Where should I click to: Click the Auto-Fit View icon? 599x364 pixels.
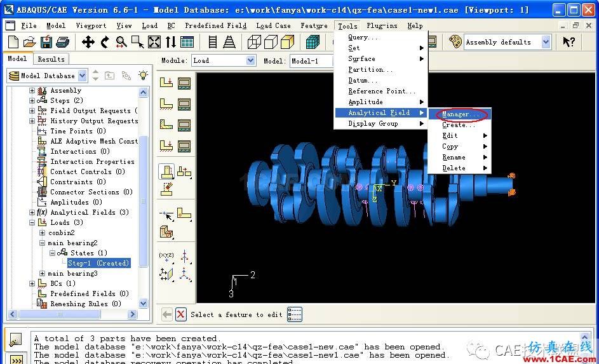(x=154, y=42)
